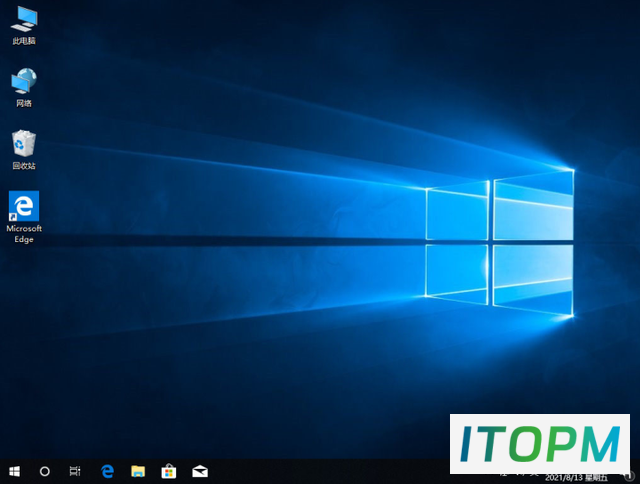Open the Mail app from the taskbar

click(200, 471)
